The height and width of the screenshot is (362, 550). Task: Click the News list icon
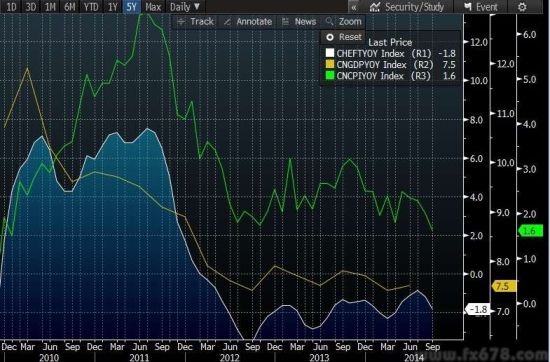click(x=286, y=22)
